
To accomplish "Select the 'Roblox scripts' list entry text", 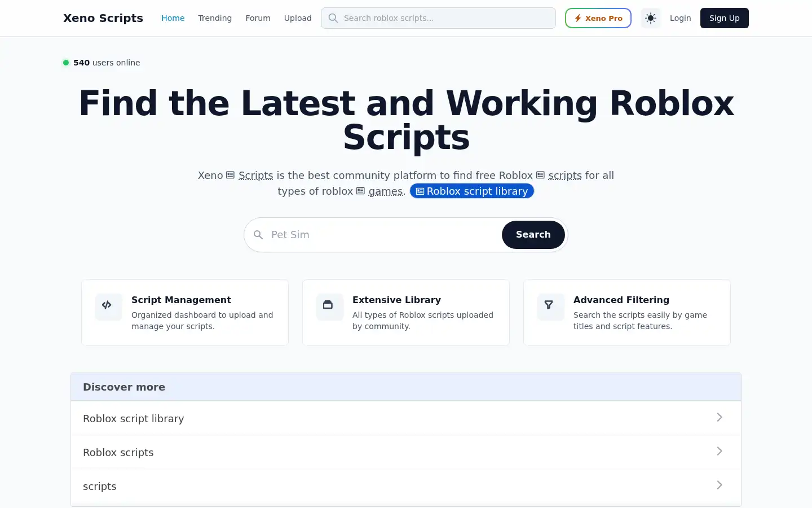I will 118,453.
